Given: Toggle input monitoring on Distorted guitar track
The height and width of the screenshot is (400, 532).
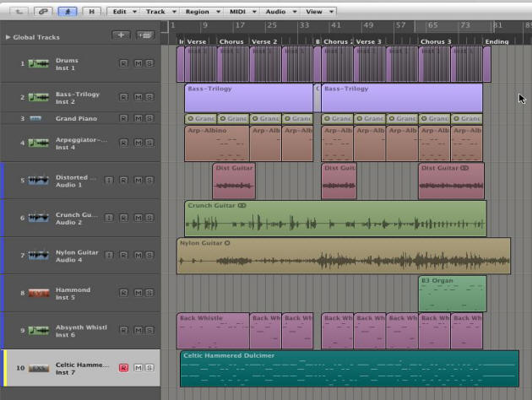Looking at the screenshot, I should (109, 180).
